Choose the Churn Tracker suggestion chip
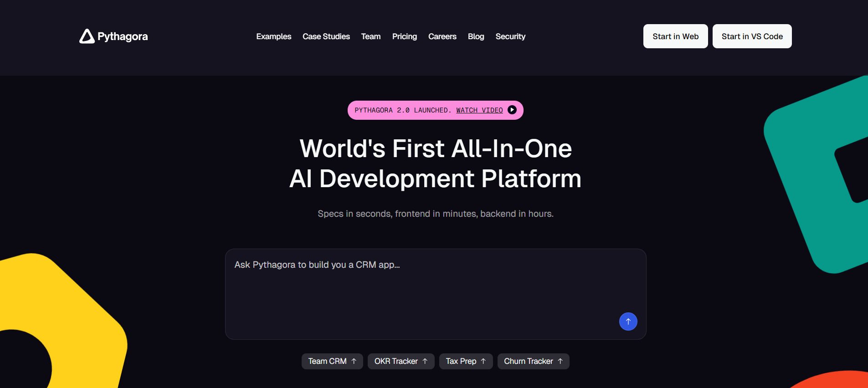The height and width of the screenshot is (388, 868). (533, 361)
